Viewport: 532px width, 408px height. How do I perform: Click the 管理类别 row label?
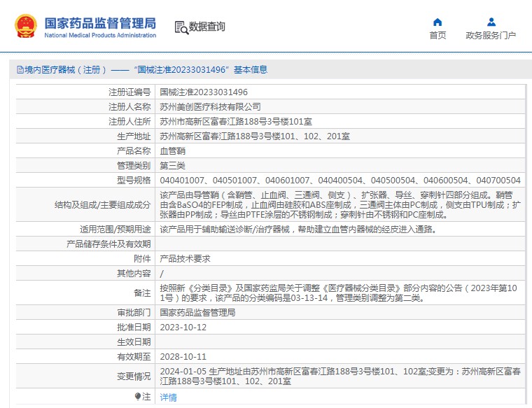click(134, 166)
